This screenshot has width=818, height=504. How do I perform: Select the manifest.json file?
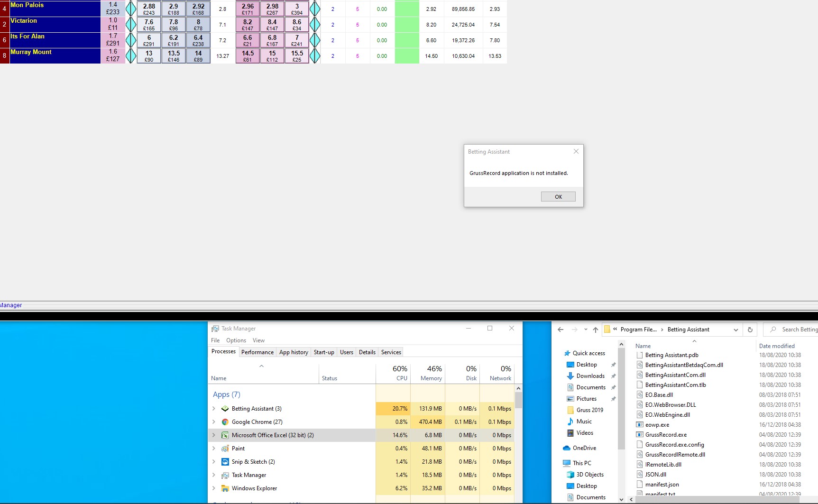(662, 485)
